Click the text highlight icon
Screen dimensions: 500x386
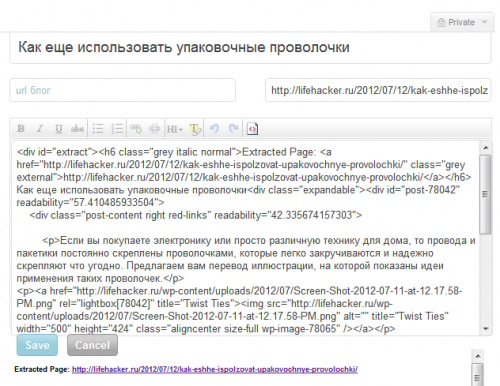pos(195,129)
